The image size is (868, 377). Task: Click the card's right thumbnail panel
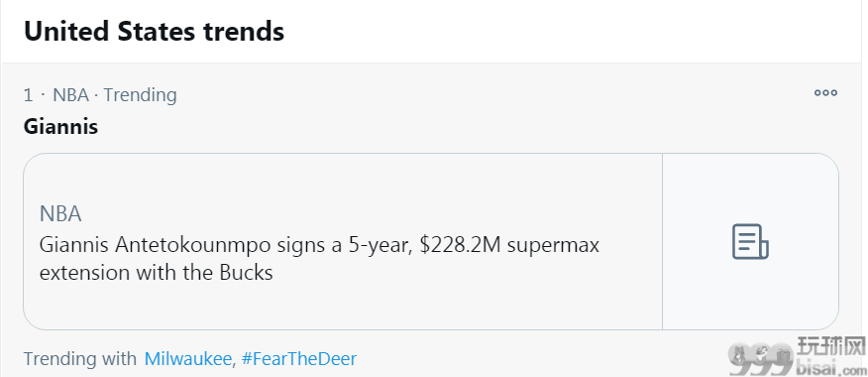click(x=750, y=242)
